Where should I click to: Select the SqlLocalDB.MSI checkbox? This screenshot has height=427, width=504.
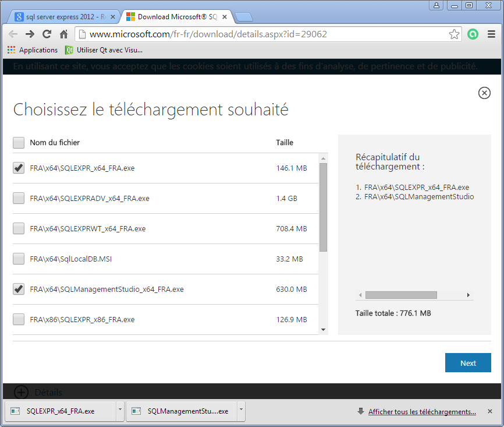18,259
